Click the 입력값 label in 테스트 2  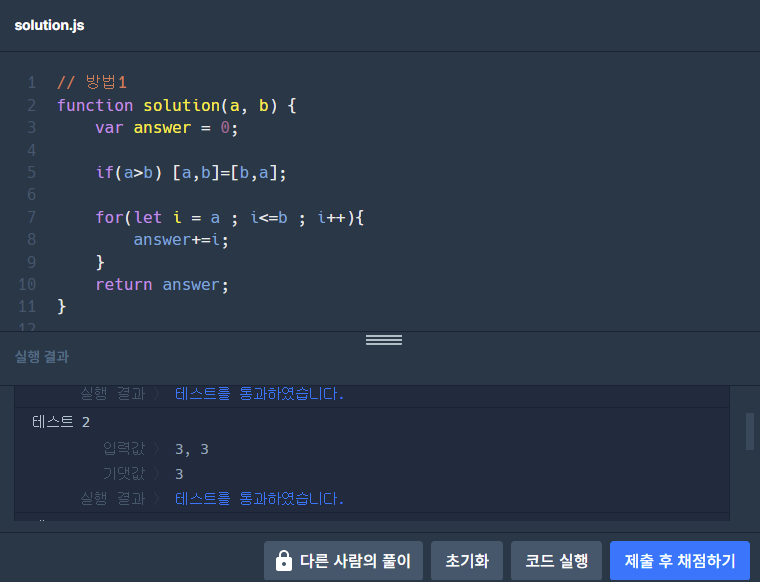click(x=124, y=449)
